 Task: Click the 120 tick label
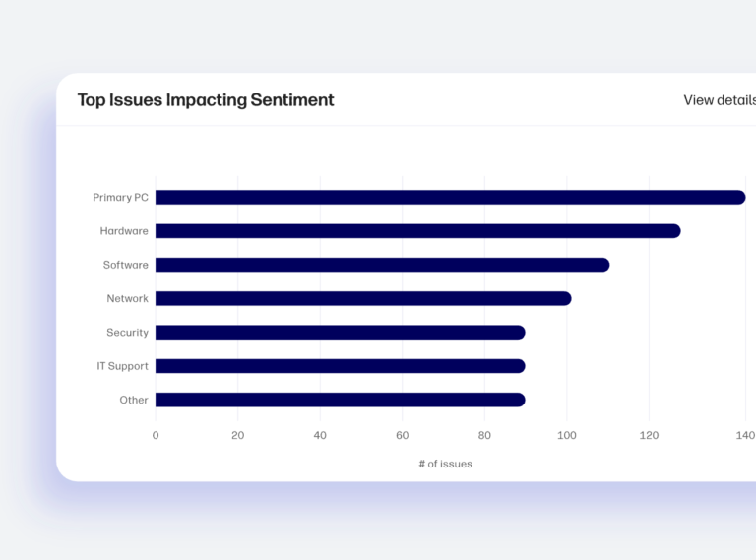coord(649,435)
